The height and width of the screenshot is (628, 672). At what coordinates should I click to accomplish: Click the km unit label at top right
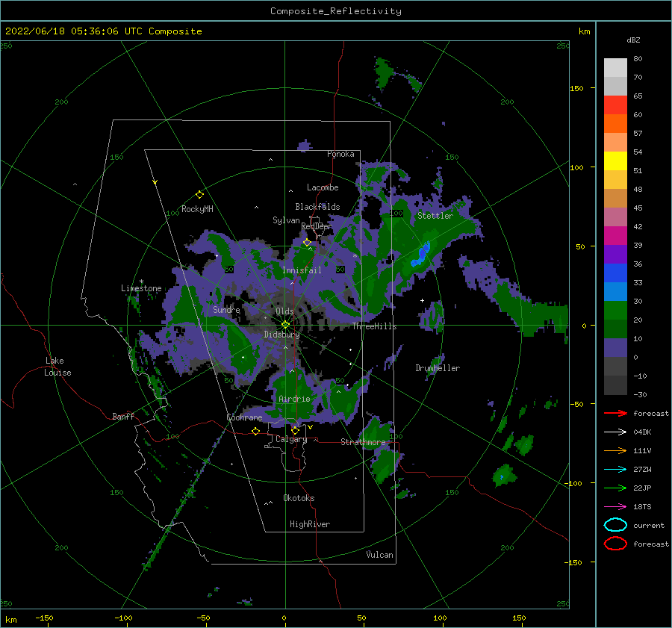point(584,31)
